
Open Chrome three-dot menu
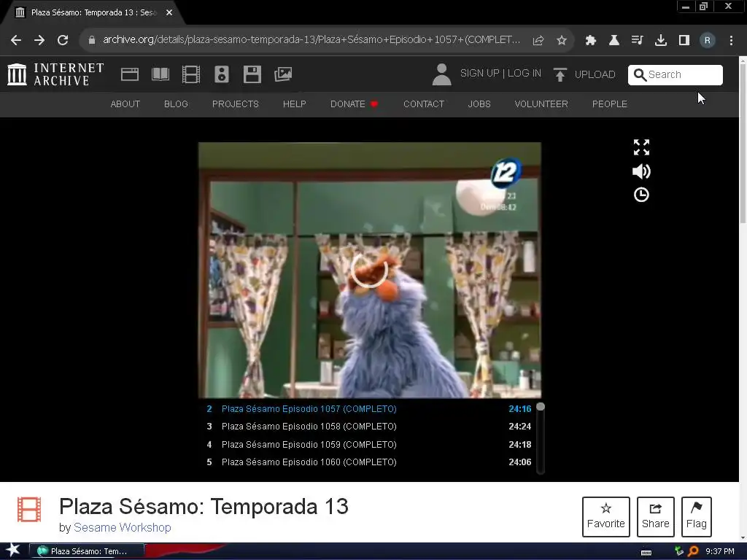(731, 41)
